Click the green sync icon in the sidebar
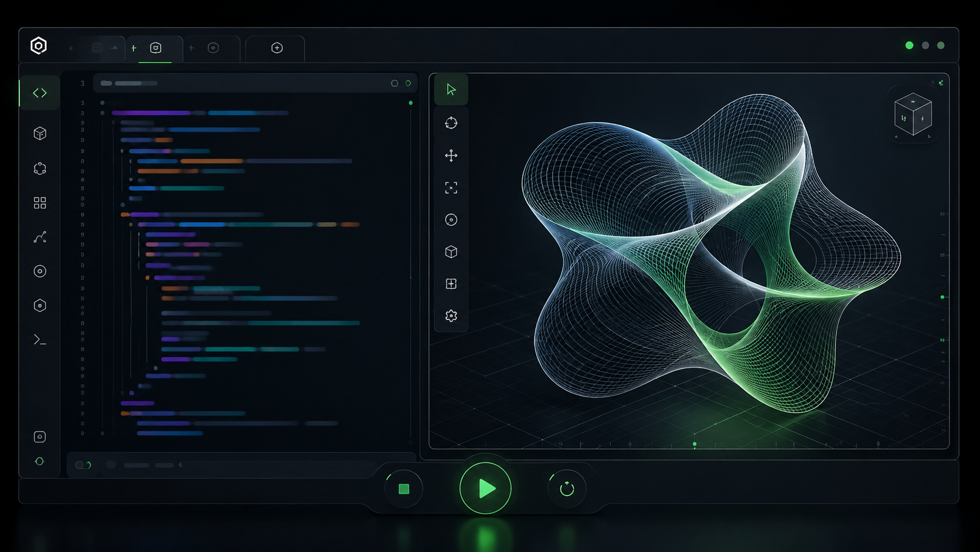The width and height of the screenshot is (980, 552). point(40,462)
